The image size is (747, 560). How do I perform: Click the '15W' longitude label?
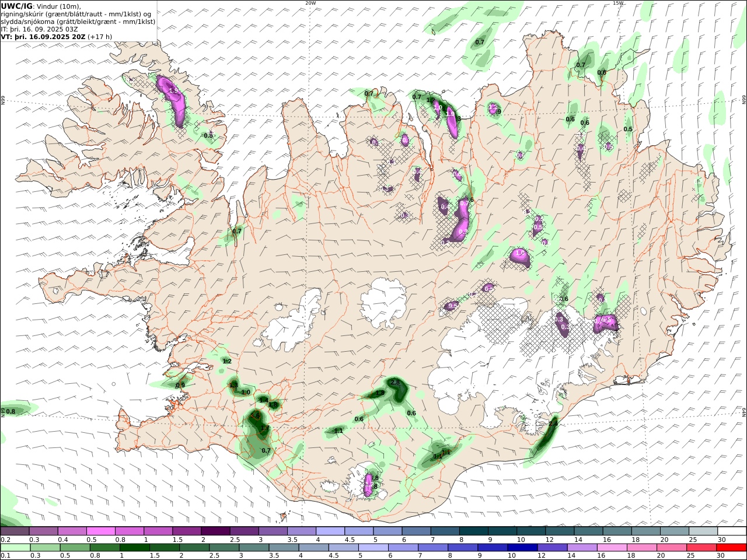(x=618, y=3)
